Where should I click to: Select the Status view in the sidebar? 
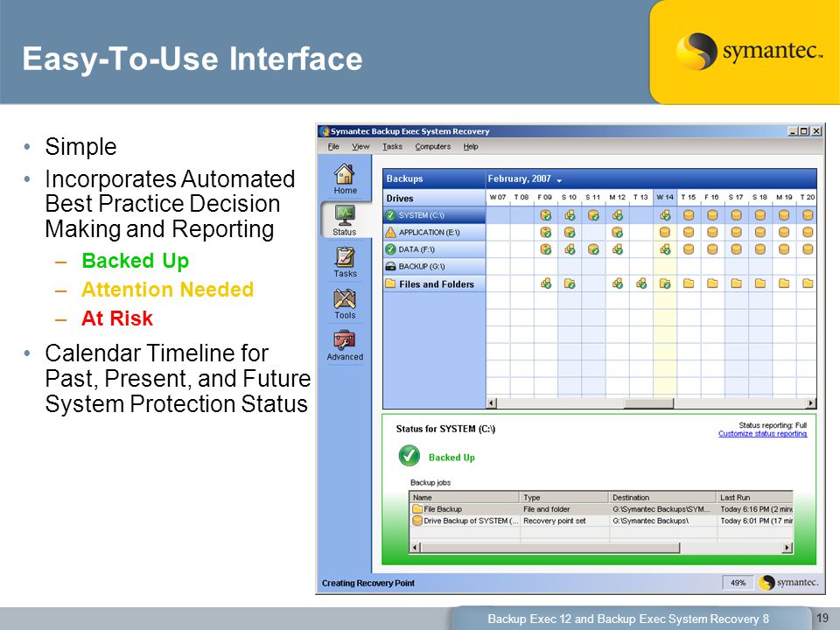click(345, 220)
